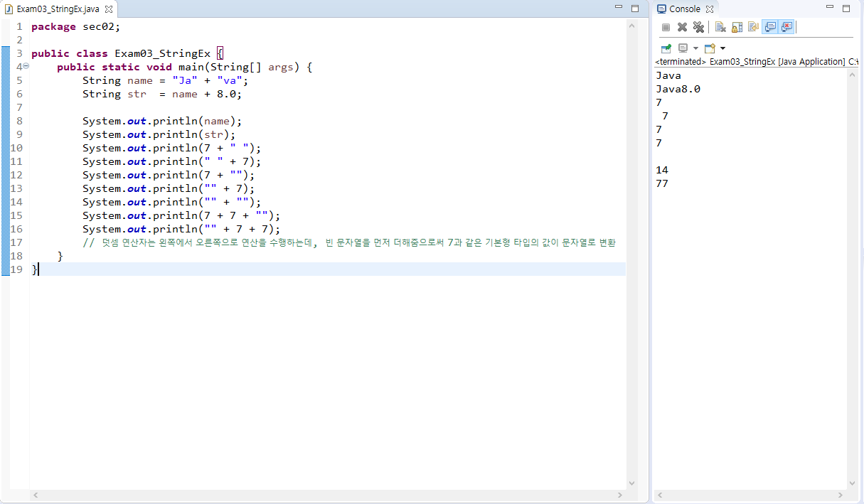Minimize the editor area
Image resolution: width=864 pixels, height=504 pixels.
point(618,9)
